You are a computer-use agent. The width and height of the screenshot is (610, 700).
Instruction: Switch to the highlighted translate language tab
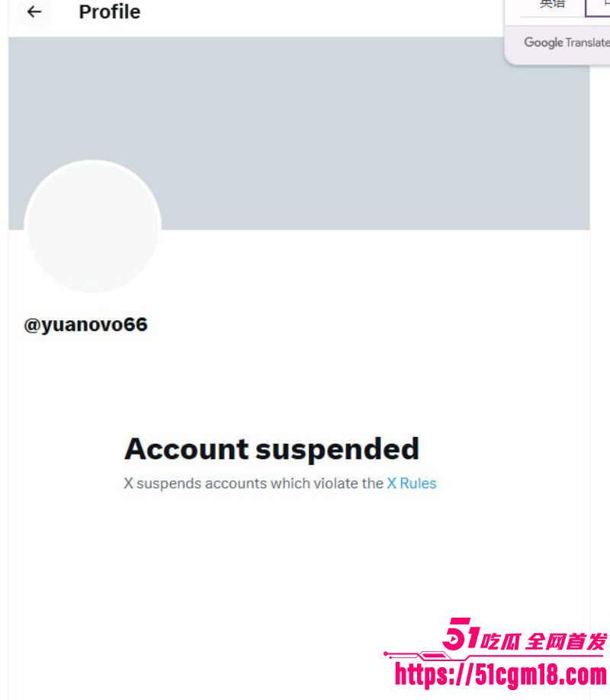599,6
